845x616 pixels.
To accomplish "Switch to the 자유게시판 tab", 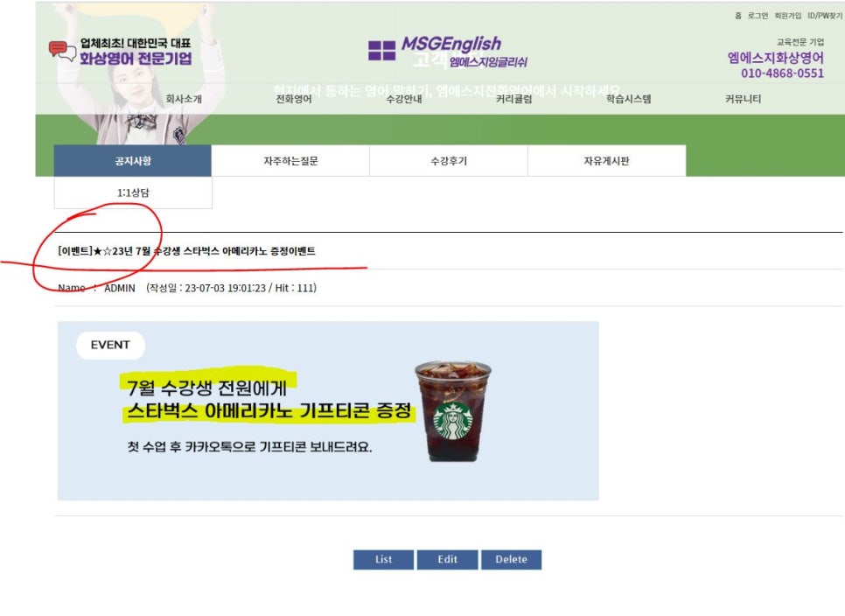I will pyautogui.click(x=607, y=161).
